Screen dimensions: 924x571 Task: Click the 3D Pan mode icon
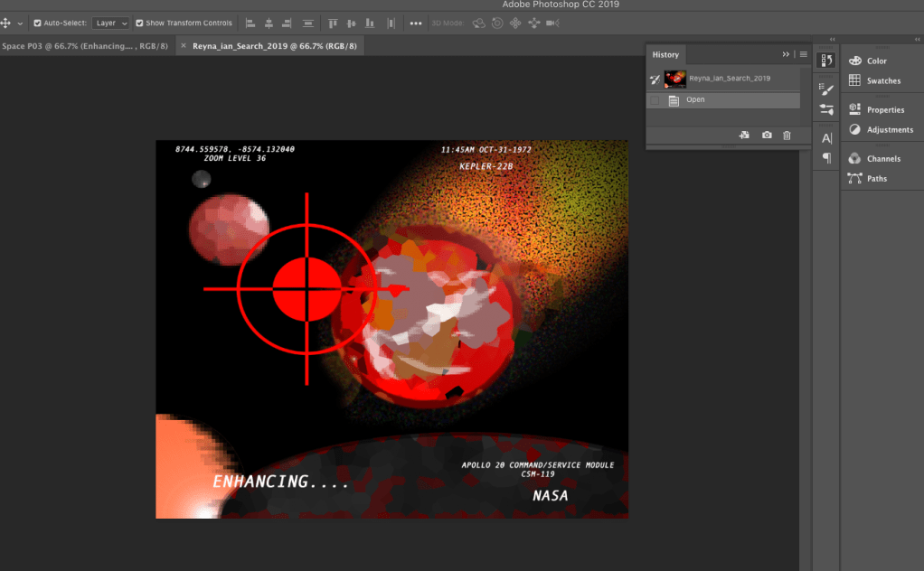pos(515,23)
